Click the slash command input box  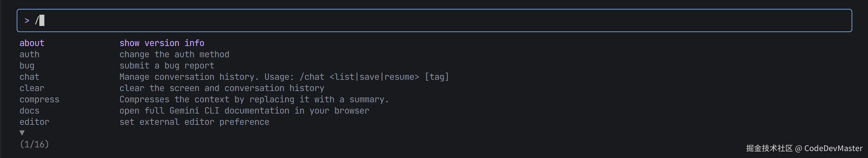pyautogui.click(x=434, y=21)
